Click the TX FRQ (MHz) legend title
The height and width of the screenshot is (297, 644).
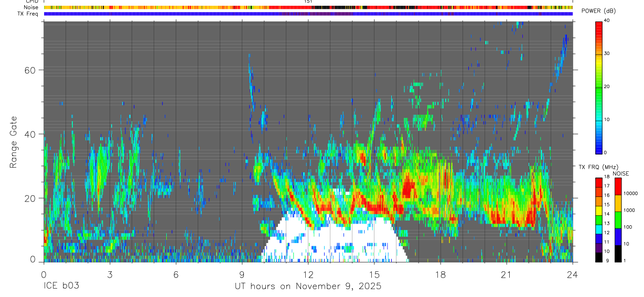597,167
